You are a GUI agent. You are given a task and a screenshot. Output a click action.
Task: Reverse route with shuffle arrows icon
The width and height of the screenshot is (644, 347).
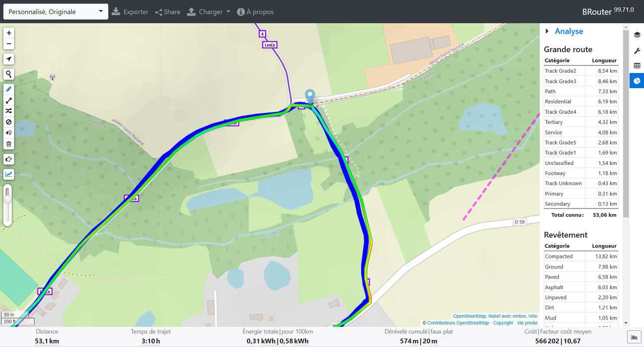(9, 111)
